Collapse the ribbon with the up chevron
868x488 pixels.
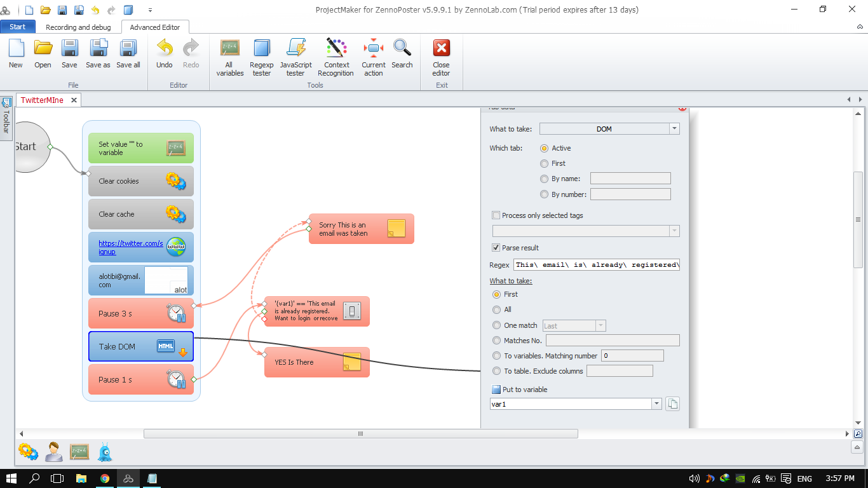pos(859,27)
